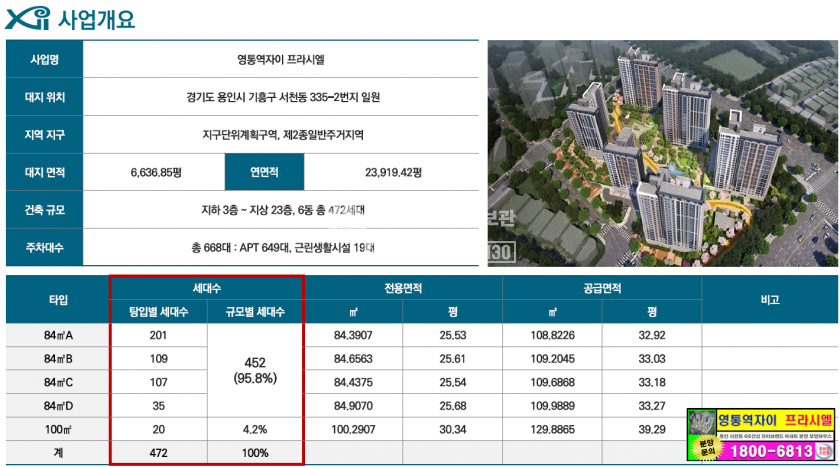The height and width of the screenshot is (467, 840).
Task: Select the 100㎡ type row label
Action: (x=58, y=429)
